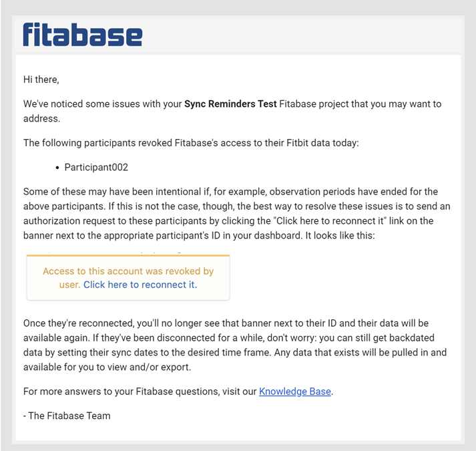Click the Participant002 list item
The height and width of the screenshot is (451, 476).
(x=96, y=167)
